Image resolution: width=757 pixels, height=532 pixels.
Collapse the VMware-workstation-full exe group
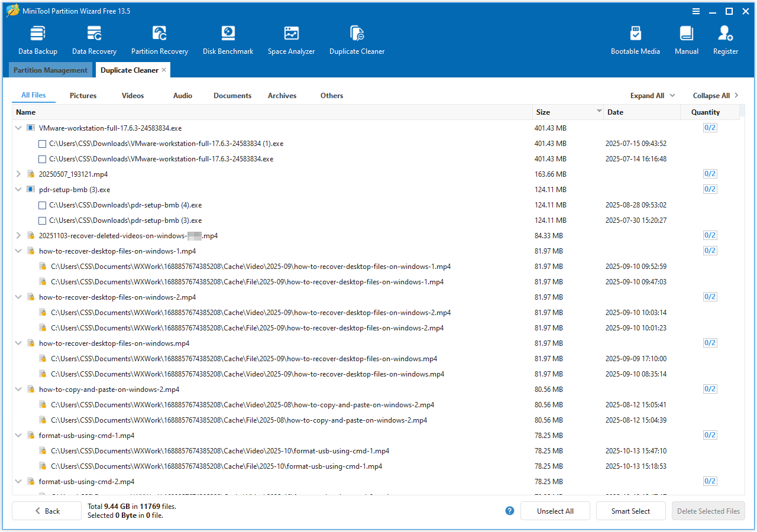[18, 128]
